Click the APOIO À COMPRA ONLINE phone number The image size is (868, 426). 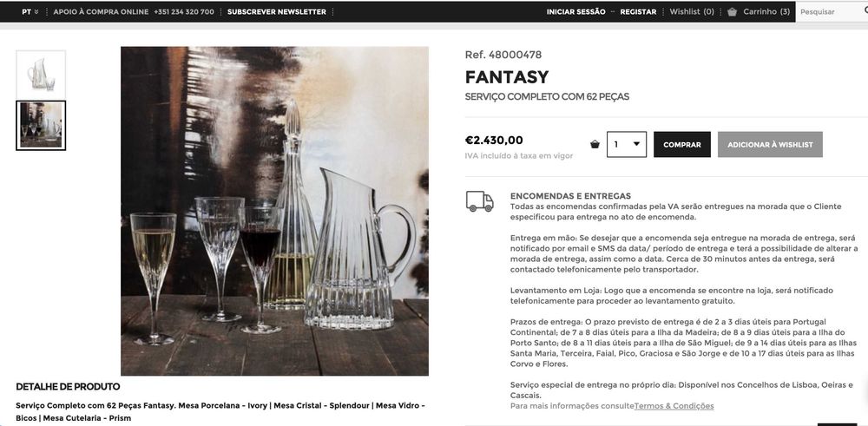tap(184, 11)
